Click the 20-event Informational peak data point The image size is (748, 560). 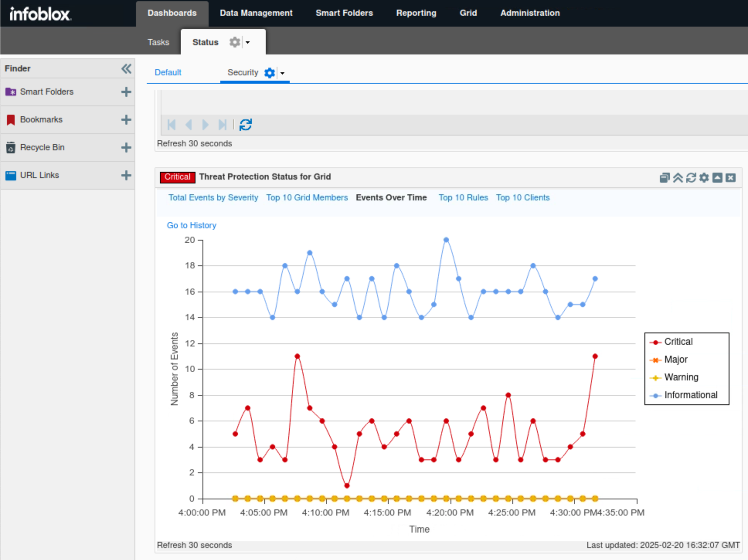(x=446, y=240)
